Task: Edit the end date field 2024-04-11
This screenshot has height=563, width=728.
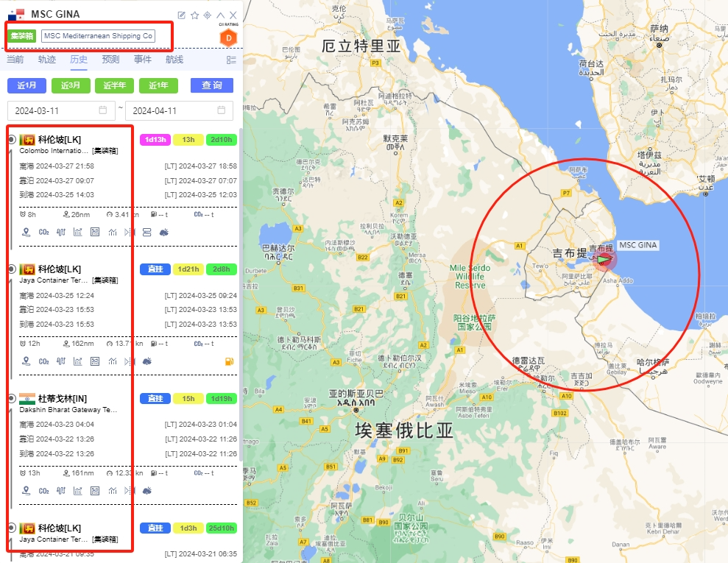Action: coord(179,111)
